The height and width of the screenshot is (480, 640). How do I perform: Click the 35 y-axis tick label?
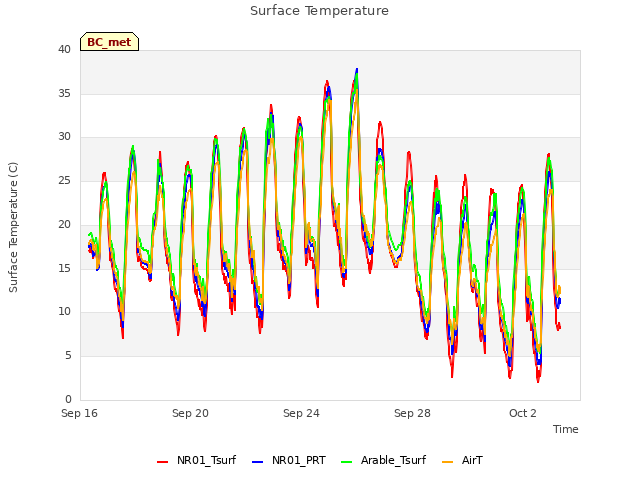[64, 93]
